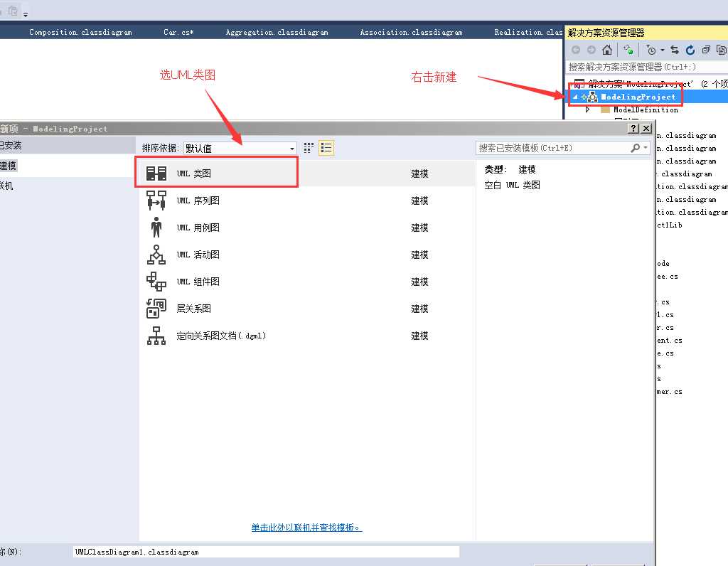Image resolution: width=728 pixels, height=566 pixels.
Task: Click the magnifier icon in template search
Action: pyautogui.click(x=635, y=148)
